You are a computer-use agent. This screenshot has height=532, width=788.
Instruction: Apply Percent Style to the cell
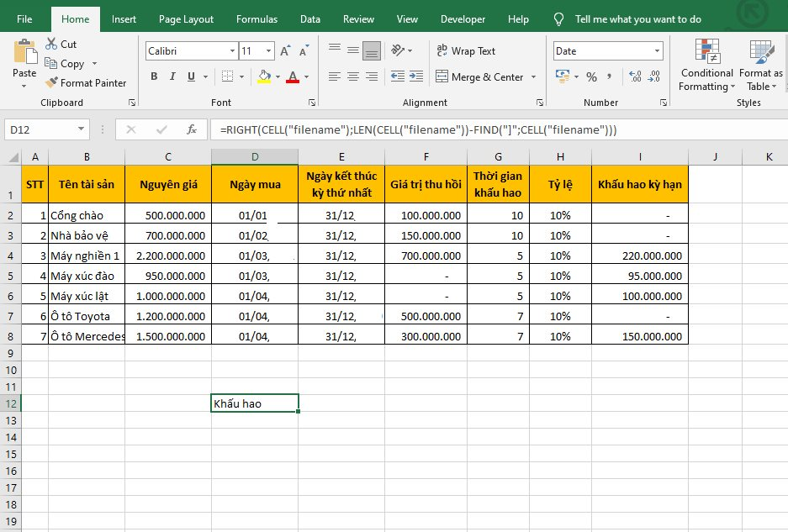click(591, 77)
